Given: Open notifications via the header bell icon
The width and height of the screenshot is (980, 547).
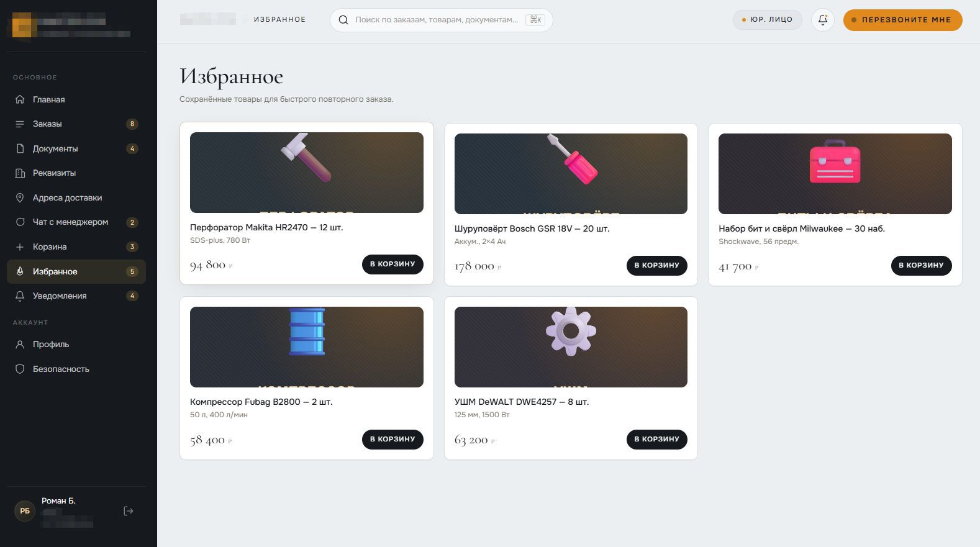Looking at the screenshot, I should 823,20.
